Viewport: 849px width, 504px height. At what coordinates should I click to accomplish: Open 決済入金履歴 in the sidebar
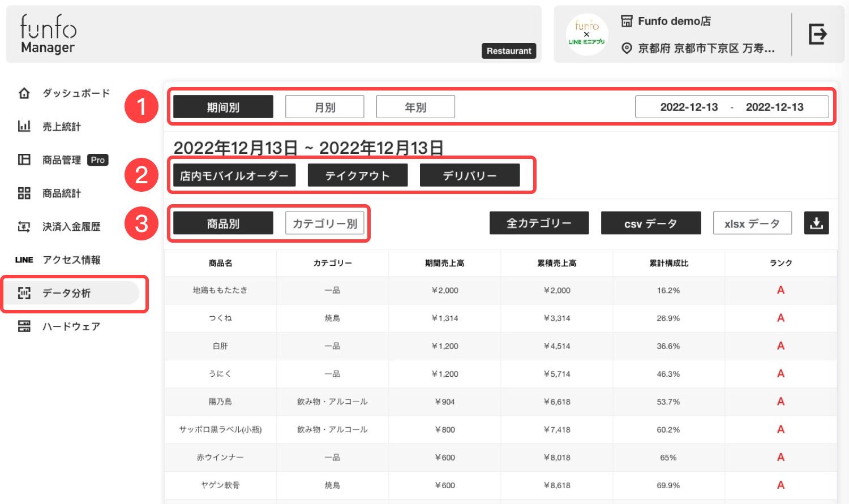[71, 226]
